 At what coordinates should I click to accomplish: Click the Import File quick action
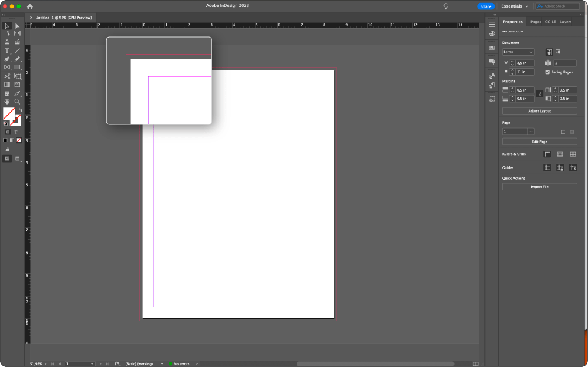tap(539, 187)
